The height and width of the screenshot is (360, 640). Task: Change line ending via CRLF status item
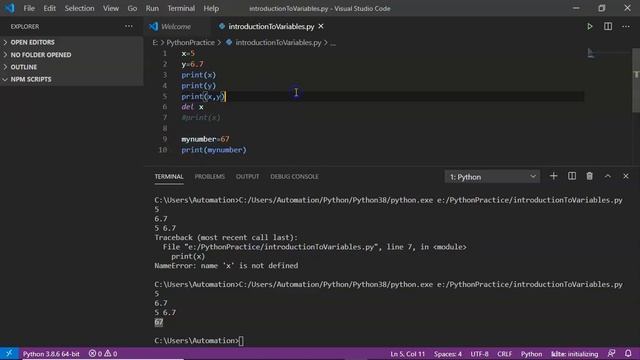[x=504, y=354]
